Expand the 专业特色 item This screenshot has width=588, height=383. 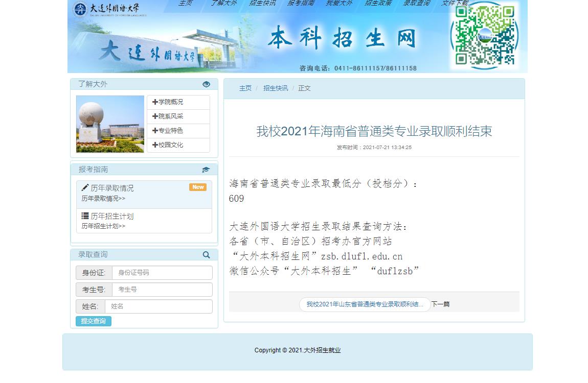178,131
